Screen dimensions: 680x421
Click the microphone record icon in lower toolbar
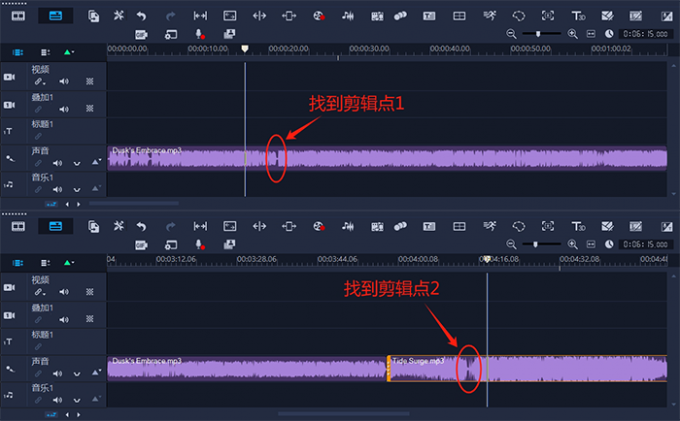199,245
